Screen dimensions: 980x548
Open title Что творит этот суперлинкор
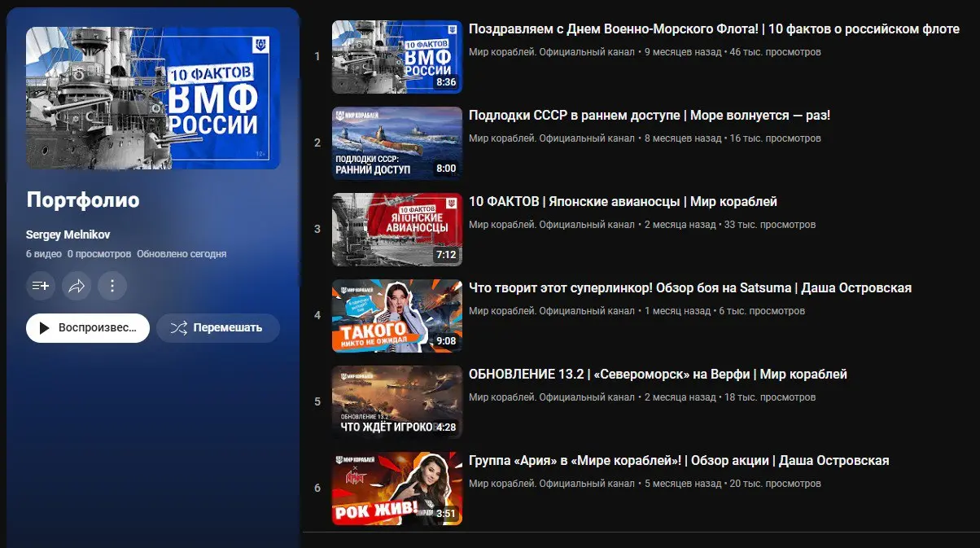click(690, 288)
